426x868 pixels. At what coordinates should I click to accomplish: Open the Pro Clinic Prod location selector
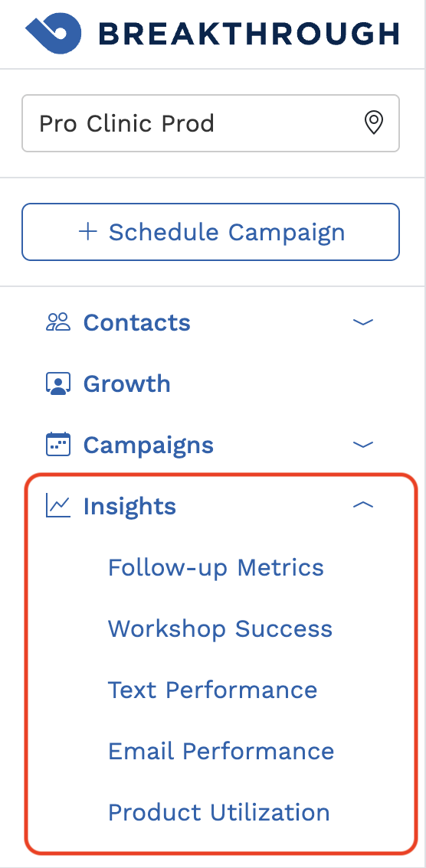[211, 123]
